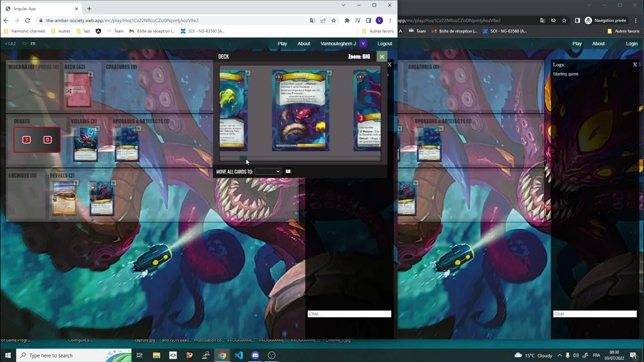Click the ARCHIVES (0) zone label

22,175
